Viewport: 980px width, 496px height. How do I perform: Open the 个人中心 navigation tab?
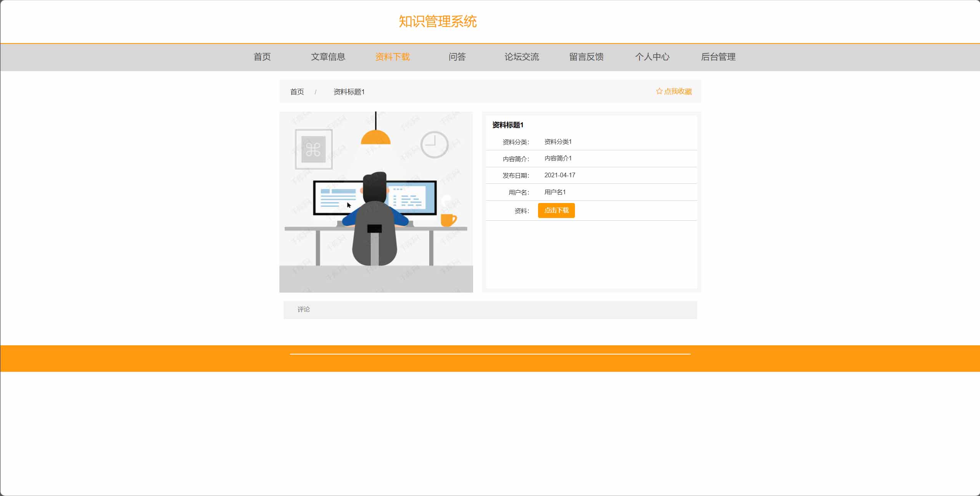pyautogui.click(x=652, y=57)
